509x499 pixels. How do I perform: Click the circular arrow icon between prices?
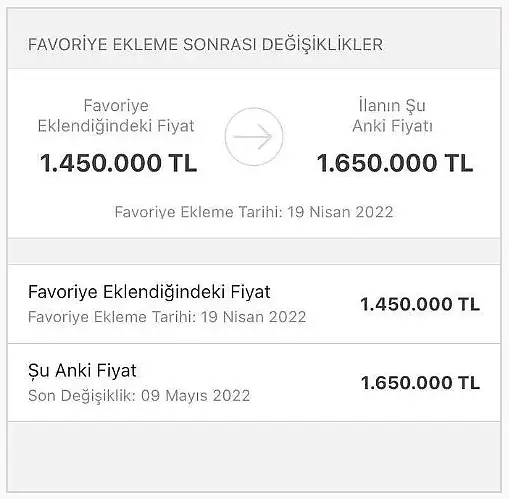pos(254,137)
